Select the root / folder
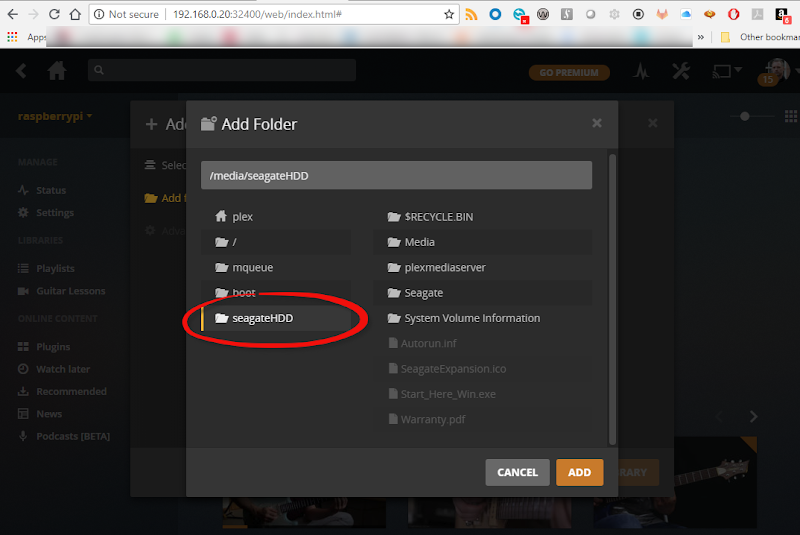The height and width of the screenshot is (535, 800). coord(276,242)
